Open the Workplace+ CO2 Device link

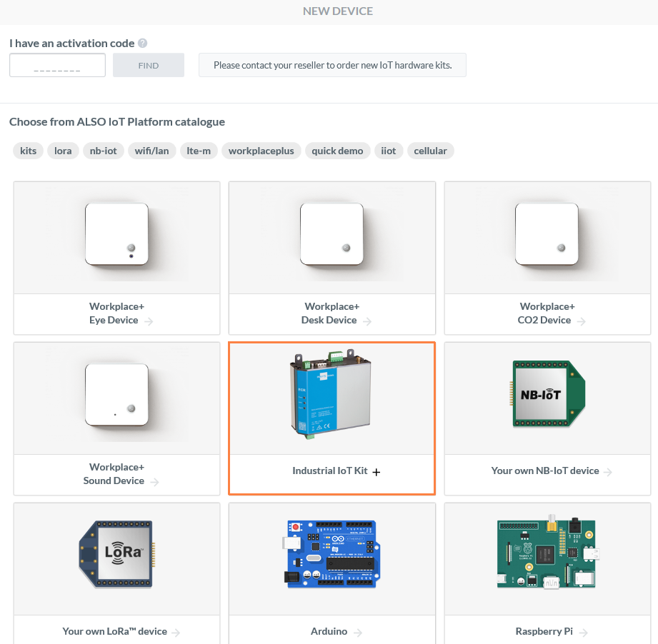[547, 313]
